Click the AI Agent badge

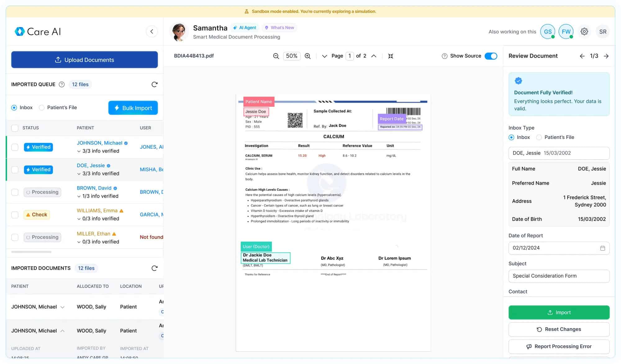point(245,28)
